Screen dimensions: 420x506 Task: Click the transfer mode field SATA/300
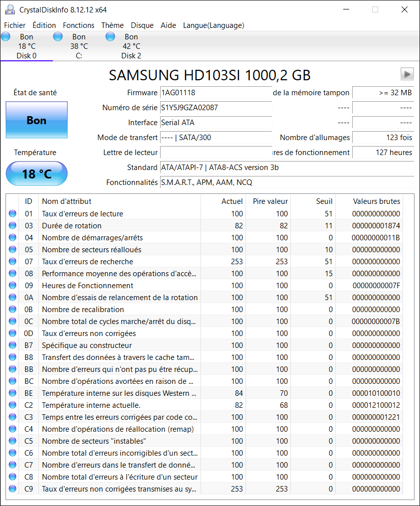[x=215, y=137]
